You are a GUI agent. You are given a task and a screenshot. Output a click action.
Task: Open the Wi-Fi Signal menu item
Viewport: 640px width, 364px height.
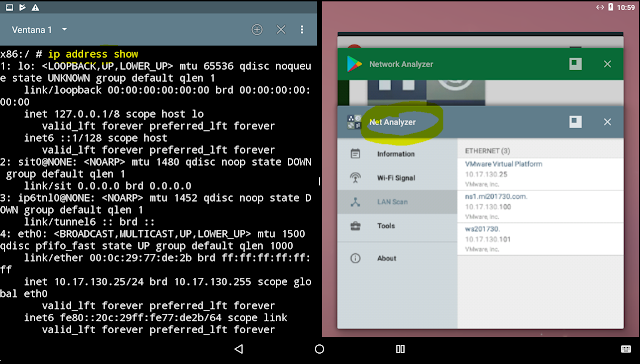(397, 178)
